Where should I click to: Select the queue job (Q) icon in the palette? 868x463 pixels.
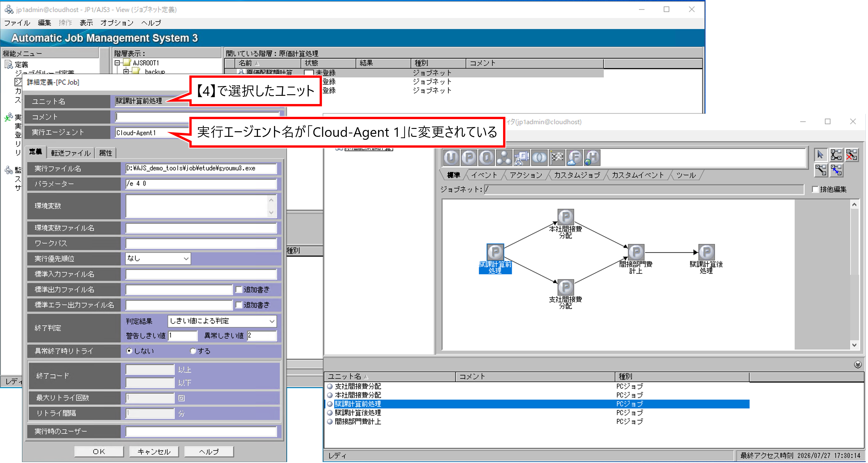(487, 158)
